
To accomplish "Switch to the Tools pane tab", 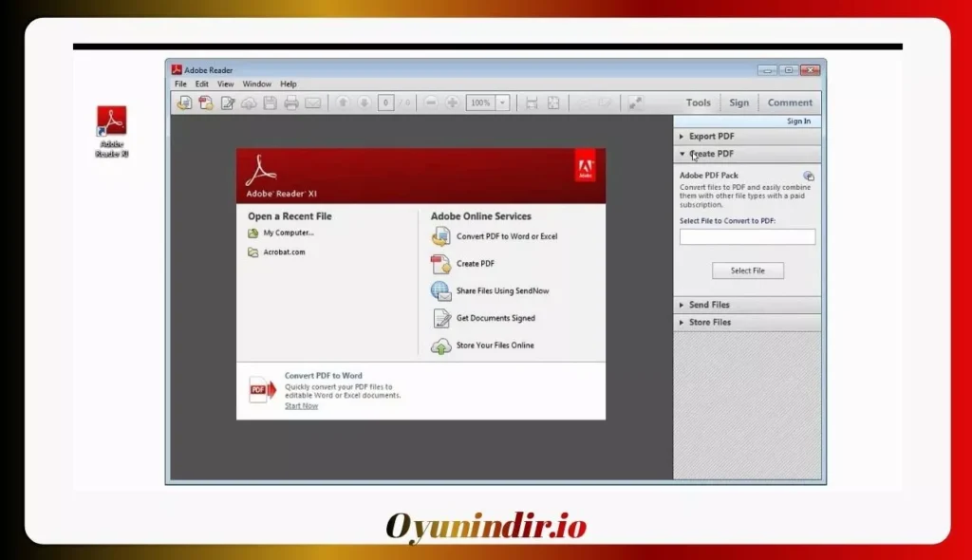I will (x=698, y=103).
